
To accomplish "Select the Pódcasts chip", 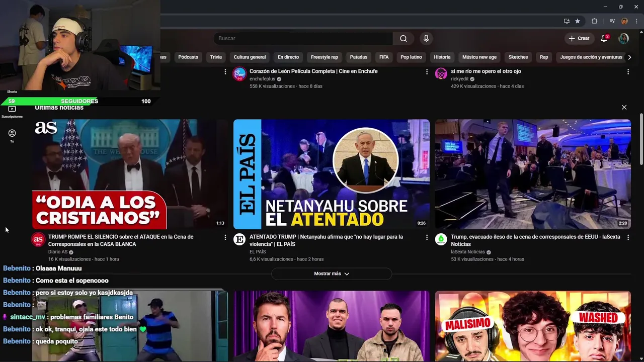I will tap(188, 57).
